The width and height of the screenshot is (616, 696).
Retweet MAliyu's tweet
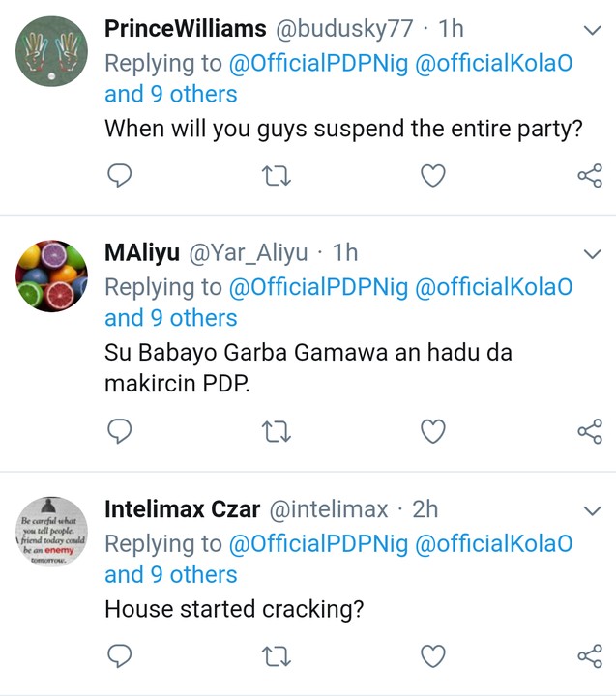click(x=277, y=430)
